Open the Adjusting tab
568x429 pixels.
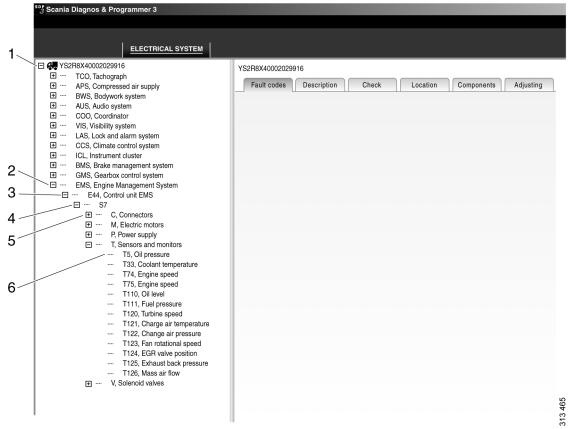[x=529, y=85]
